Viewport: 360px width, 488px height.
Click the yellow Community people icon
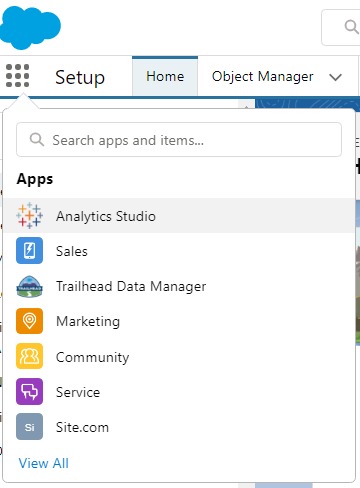29,356
